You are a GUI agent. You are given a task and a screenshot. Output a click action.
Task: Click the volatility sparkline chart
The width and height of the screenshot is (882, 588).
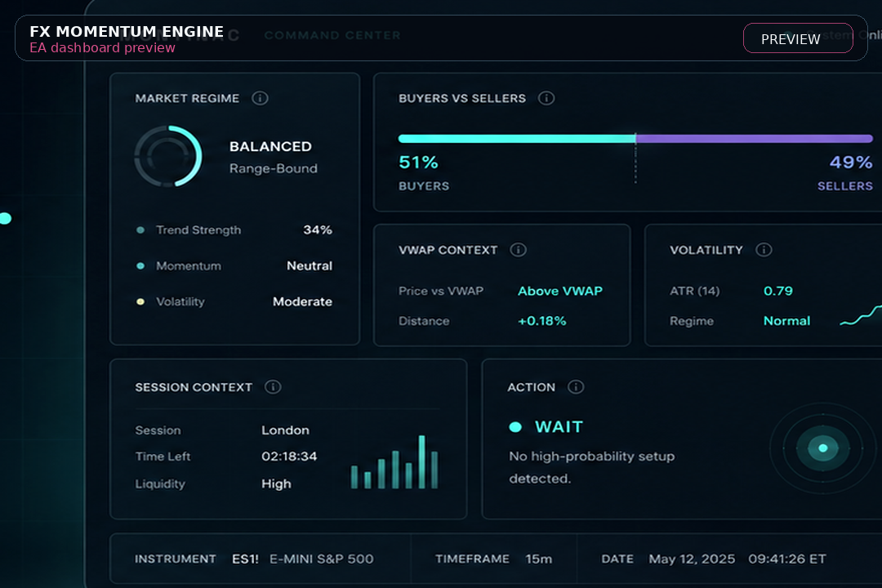click(x=861, y=315)
